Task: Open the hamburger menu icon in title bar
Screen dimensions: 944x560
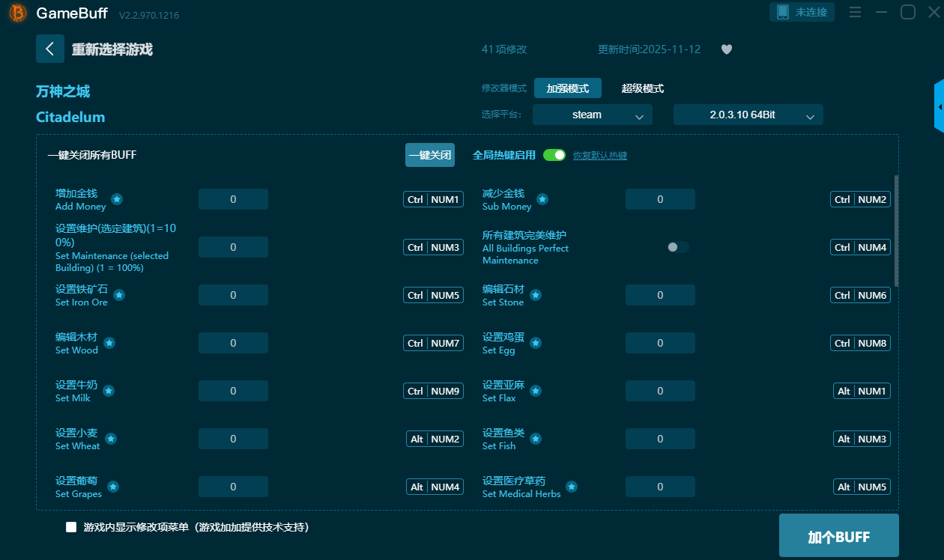Action: coord(855,12)
